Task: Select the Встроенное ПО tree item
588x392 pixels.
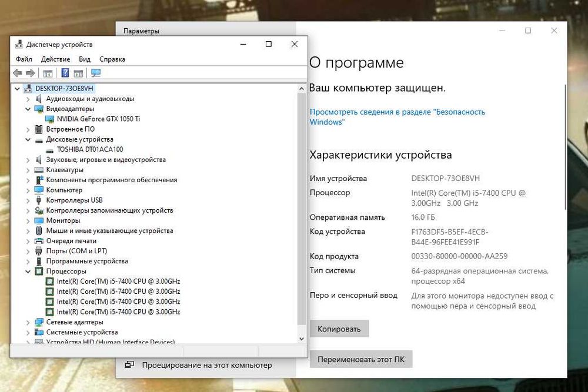Action: 70,129
